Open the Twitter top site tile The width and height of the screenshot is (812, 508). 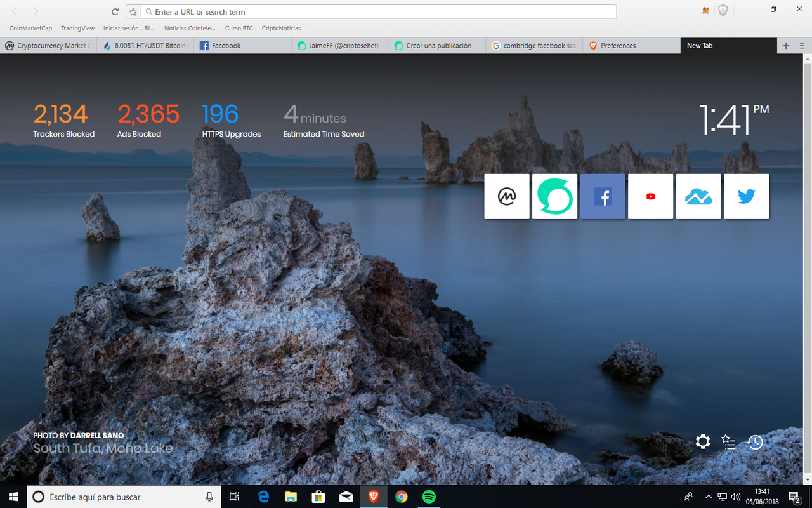[x=747, y=197]
